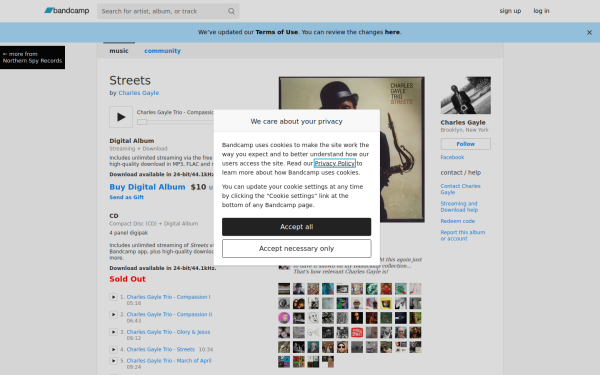This screenshot has height=375, width=600.
Task: Play track 1 Compassion I
Action: [x=113, y=297]
